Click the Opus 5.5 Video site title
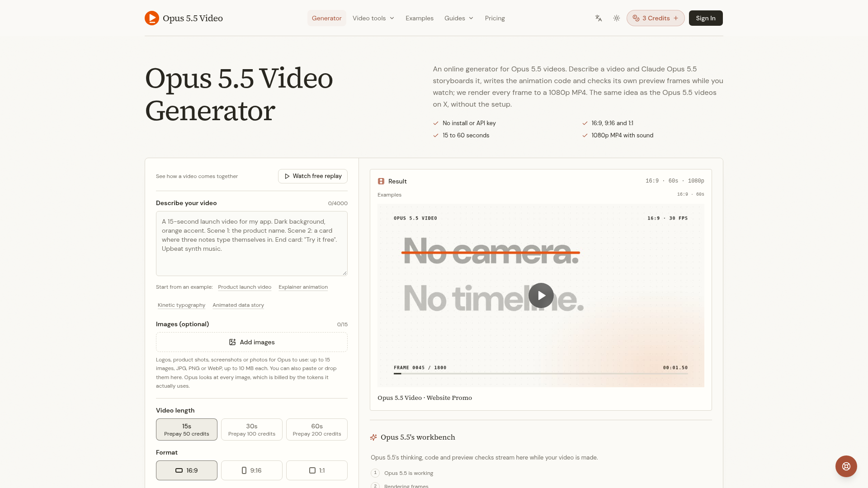Screen dimensions: 868x488 (x=193, y=18)
